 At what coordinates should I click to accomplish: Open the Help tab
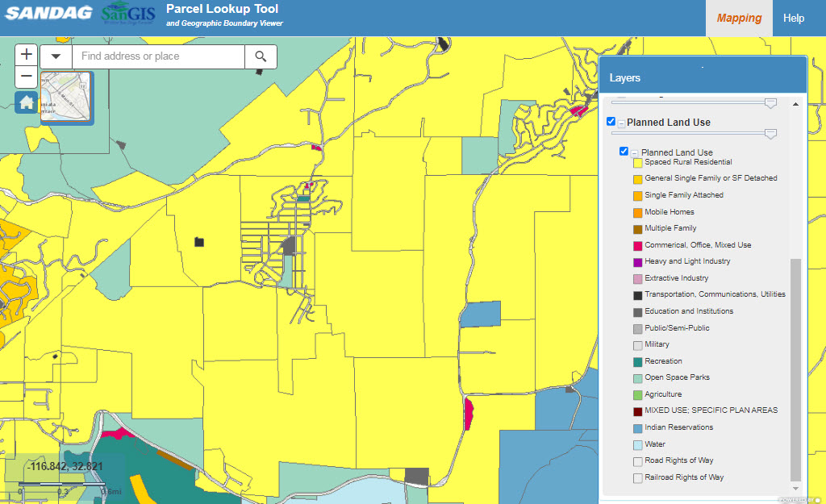[x=794, y=18]
